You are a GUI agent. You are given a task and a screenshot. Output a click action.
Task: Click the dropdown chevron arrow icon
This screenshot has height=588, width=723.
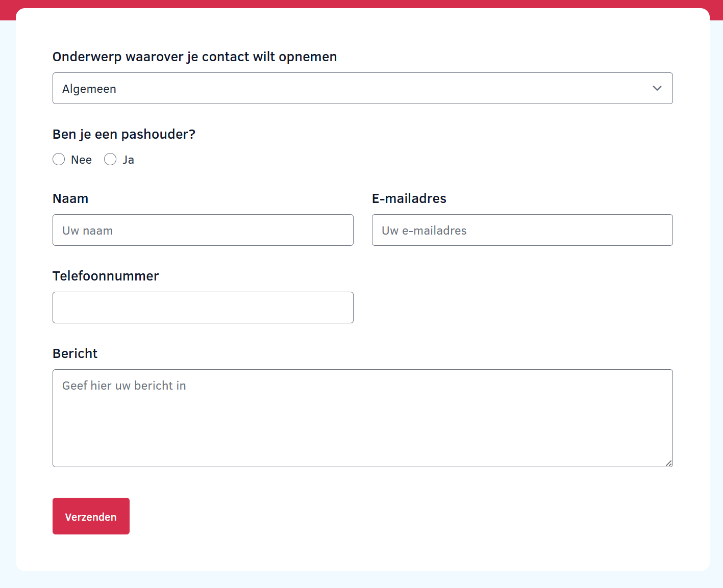[657, 88]
